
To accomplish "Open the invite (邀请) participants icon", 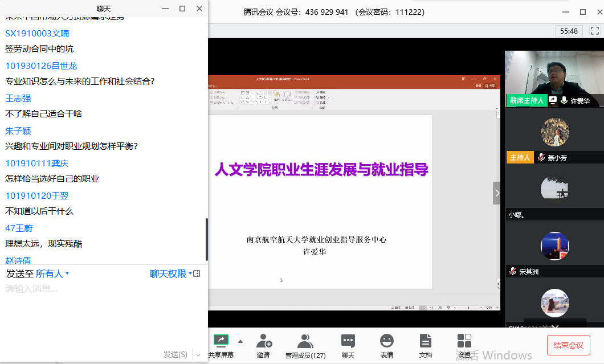I will click(x=263, y=341).
